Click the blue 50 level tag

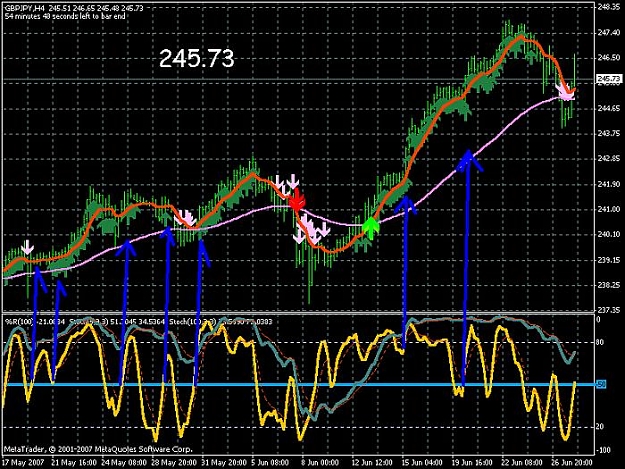601,385
